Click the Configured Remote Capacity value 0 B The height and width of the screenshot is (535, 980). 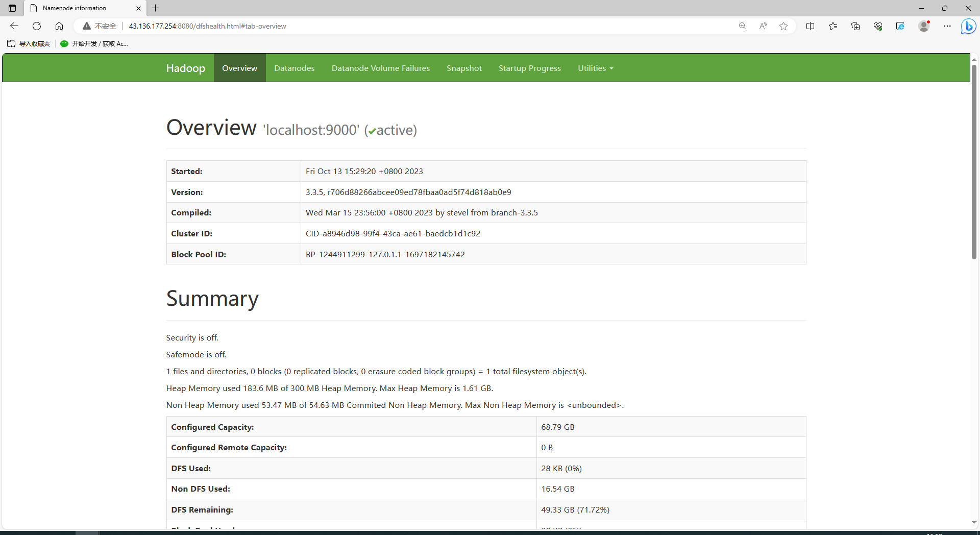(547, 448)
